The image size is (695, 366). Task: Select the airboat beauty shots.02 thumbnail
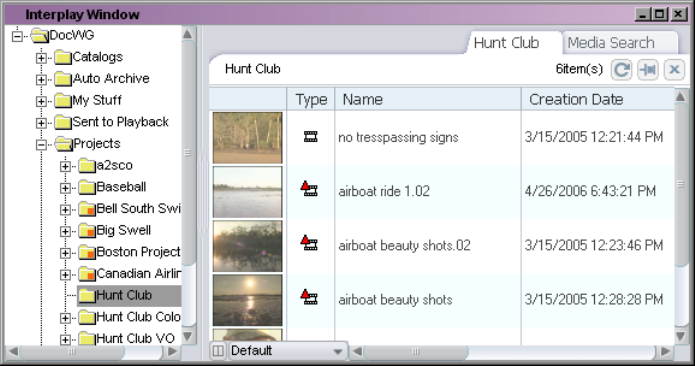(x=247, y=246)
